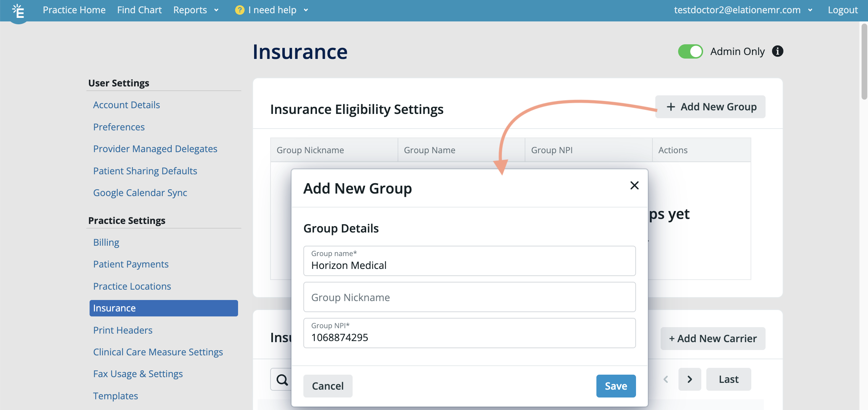The width and height of the screenshot is (868, 410).
Task: Select Practice Home from the menu bar
Action: [74, 10]
